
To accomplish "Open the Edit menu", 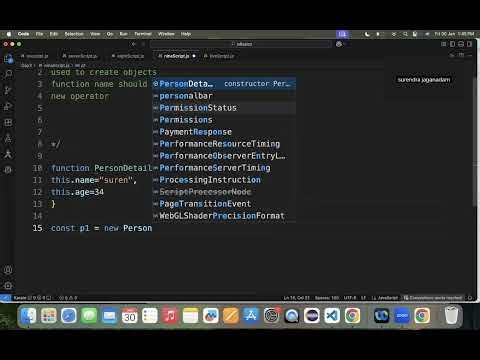I will (54, 34).
